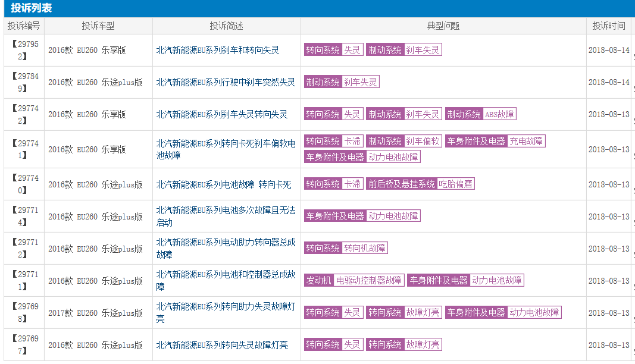Select date 2018-08-14 in row 297849
Viewport: 635px width, 364px height.
609,82
